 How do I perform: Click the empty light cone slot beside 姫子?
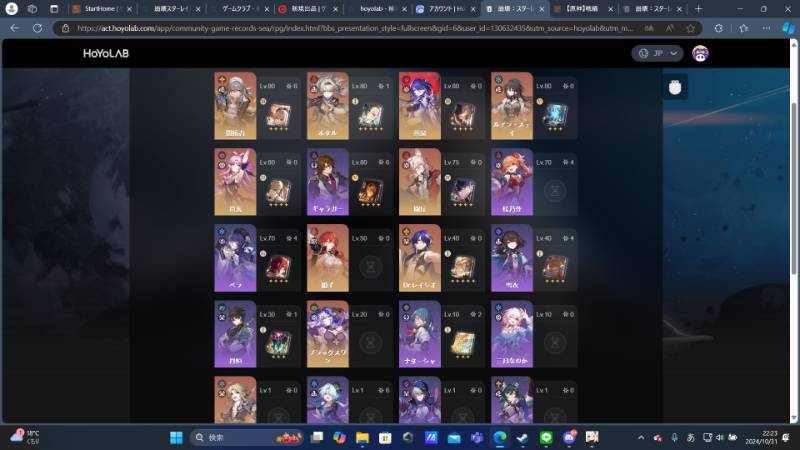click(371, 267)
